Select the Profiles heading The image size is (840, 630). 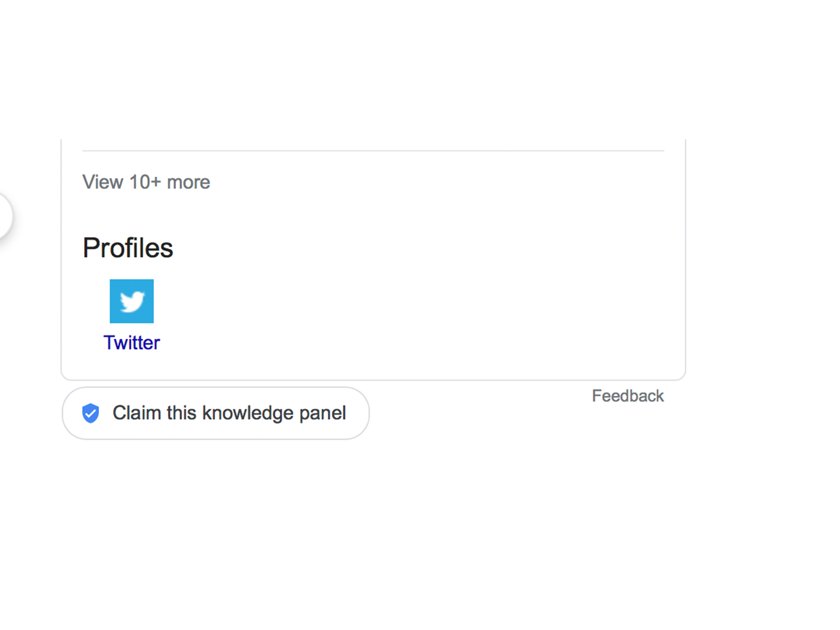pyautogui.click(x=128, y=248)
